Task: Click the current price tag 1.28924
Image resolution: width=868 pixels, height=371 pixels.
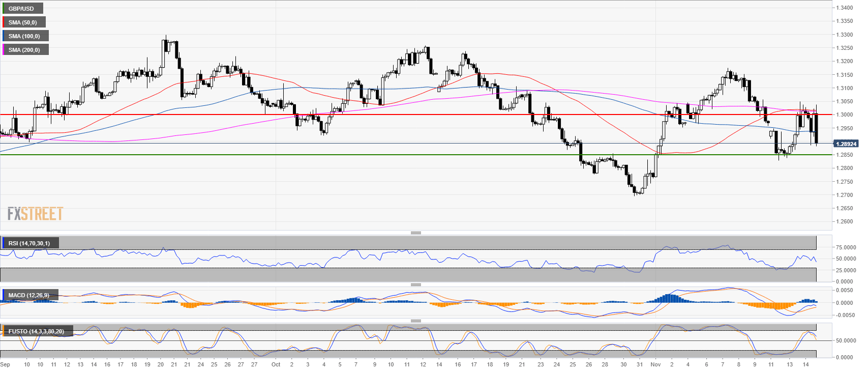Action: pyautogui.click(x=847, y=144)
